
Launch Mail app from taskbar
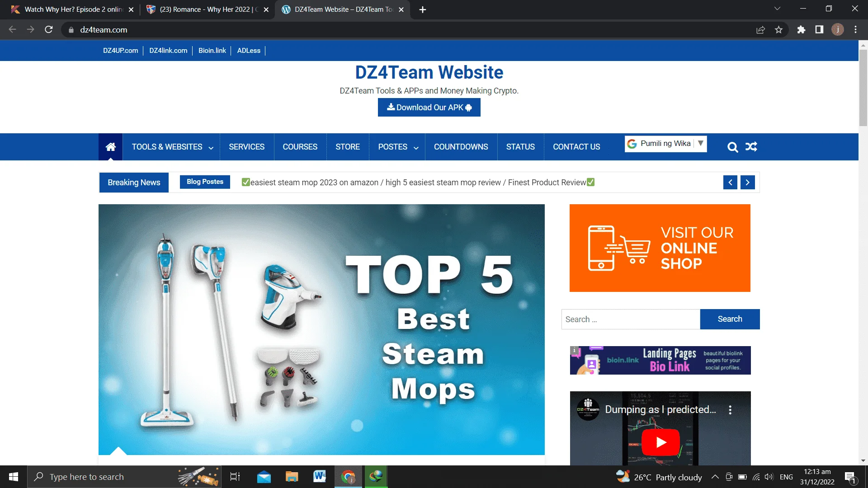(264, 477)
